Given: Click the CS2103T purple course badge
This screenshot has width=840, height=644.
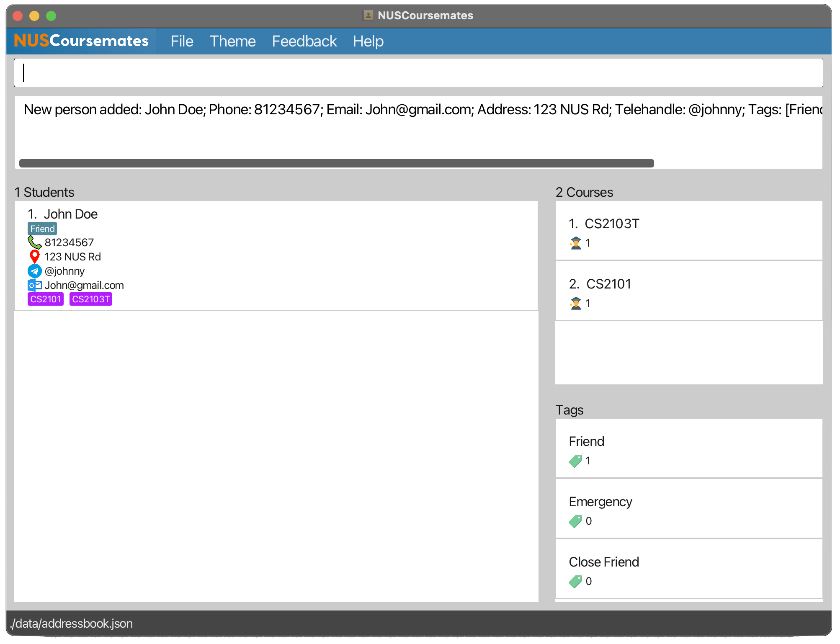Looking at the screenshot, I should 91,299.
